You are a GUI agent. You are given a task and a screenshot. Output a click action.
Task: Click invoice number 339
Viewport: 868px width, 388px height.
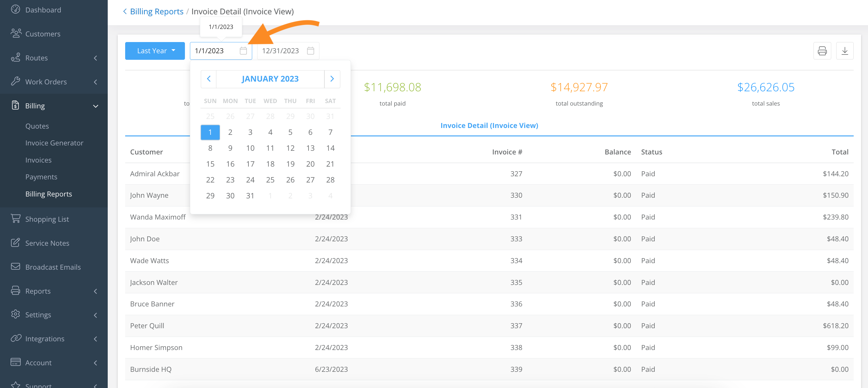click(x=516, y=369)
